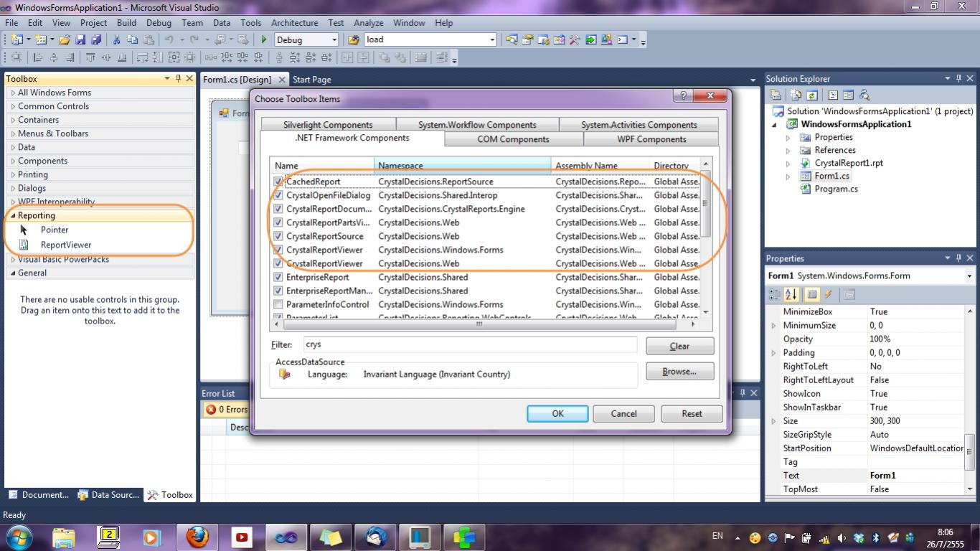
Task: Click the Copy icon in the toolbar
Action: pos(131,40)
